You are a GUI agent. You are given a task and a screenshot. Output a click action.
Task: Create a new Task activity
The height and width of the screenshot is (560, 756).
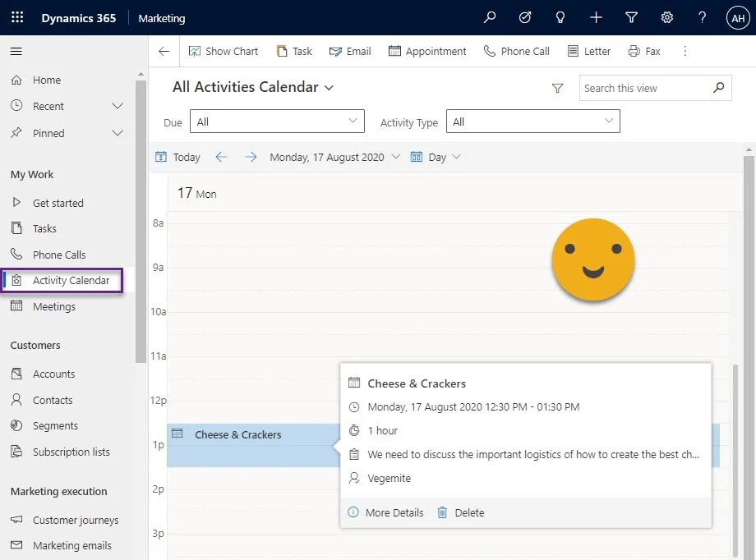[x=294, y=51]
